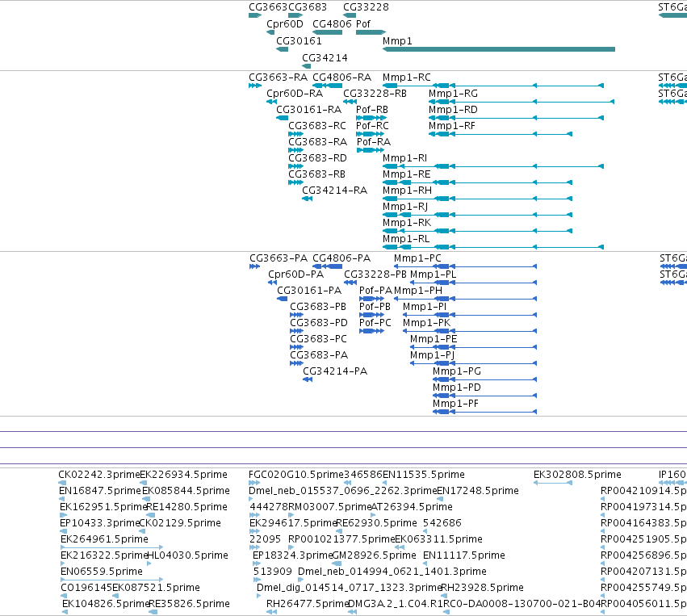Select the CG3663 gene label
Image resolution: width=687 pixels, height=616 pixels.
click(x=268, y=7)
